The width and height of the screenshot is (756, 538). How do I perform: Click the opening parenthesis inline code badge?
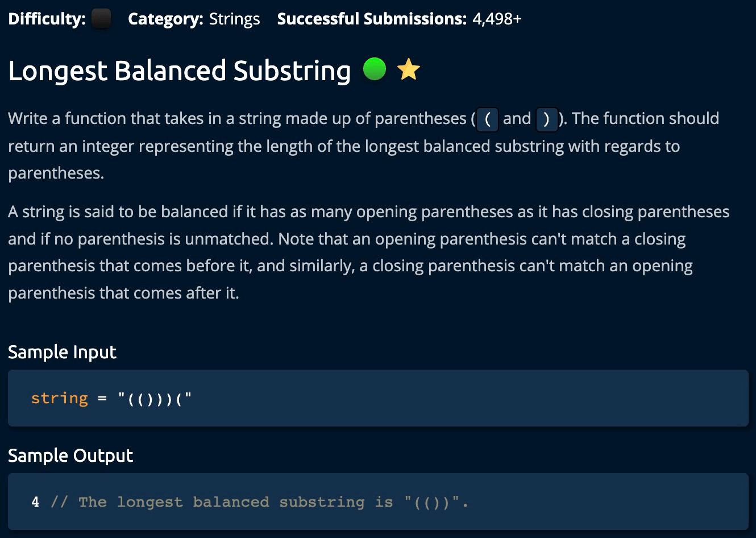[487, 119]
